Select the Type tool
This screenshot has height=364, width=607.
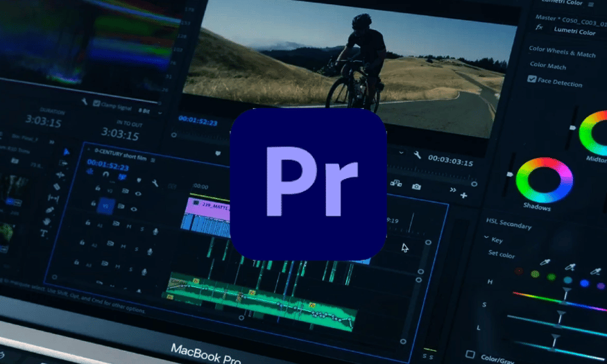pos(43,233)
